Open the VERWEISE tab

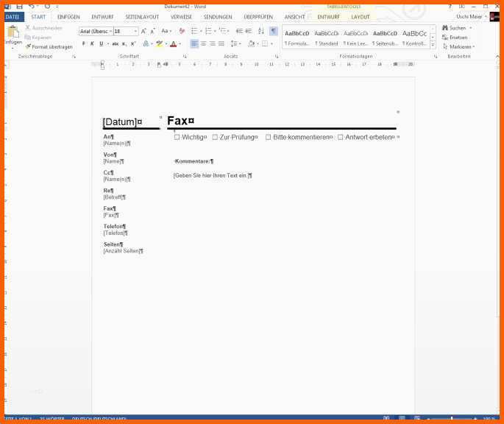click(181, 17)
